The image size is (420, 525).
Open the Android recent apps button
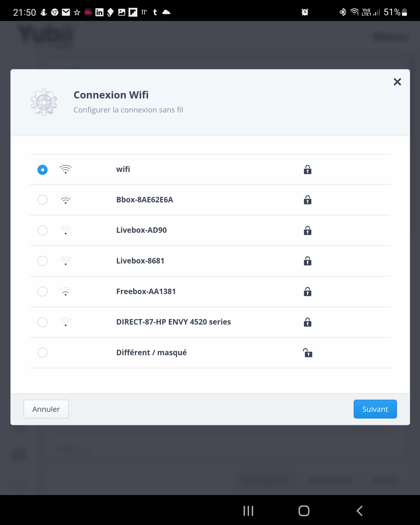pos(248,511)
